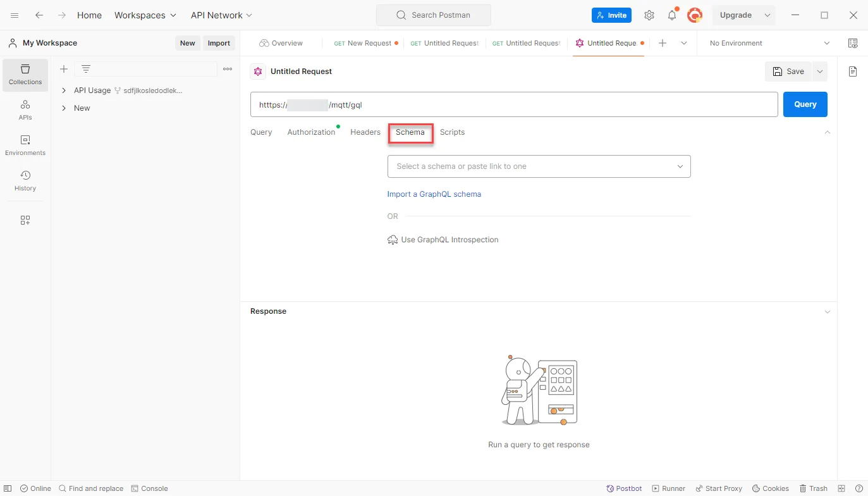This screenshot has height=496, width=868.
Task: Open the two-pane layout icon
Action: [x=841, y=488]
